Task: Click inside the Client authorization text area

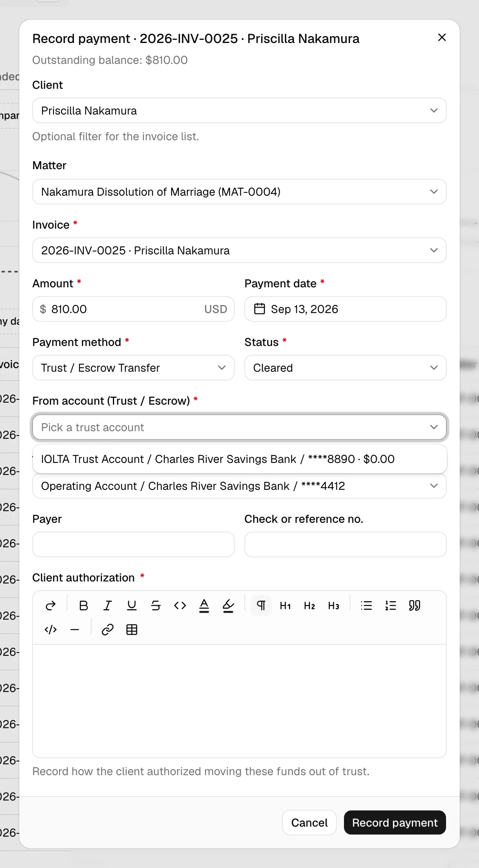Action: (x=239, y=701)
